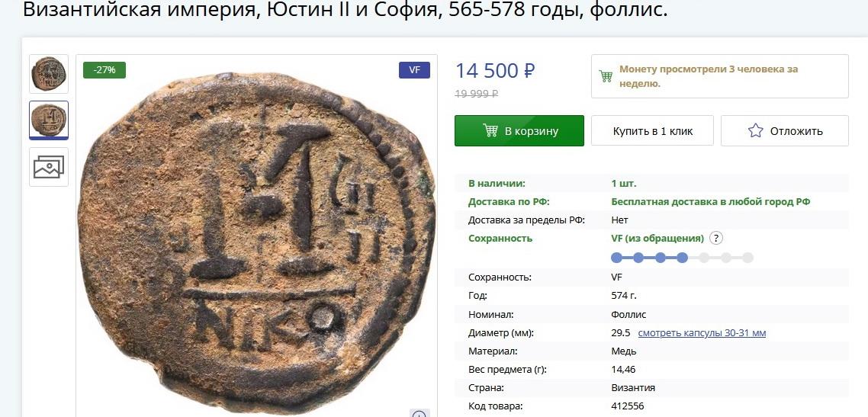Viewport: 868px width, 417px height.
Task: Click the green Сохранность label
Action: click(x=500, y=239)
